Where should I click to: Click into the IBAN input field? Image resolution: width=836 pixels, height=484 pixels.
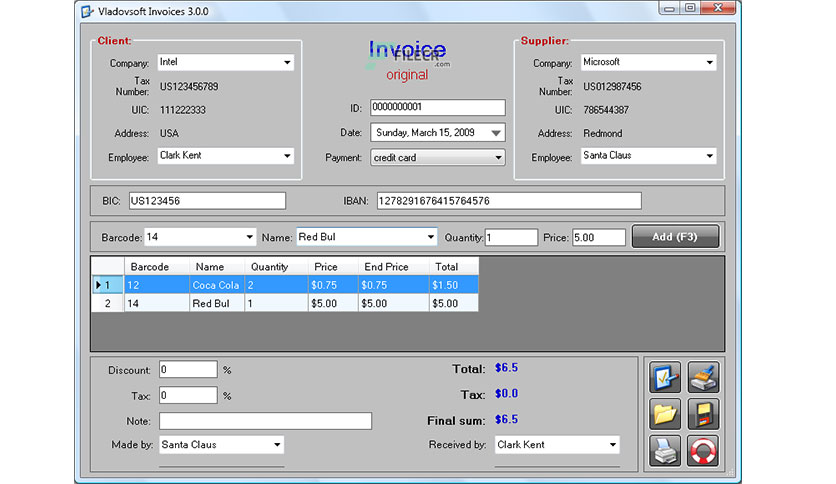509,201
